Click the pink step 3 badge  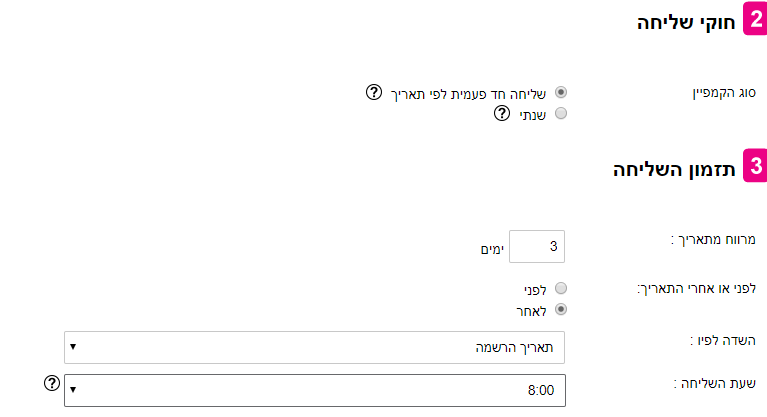tap(755, 168)
